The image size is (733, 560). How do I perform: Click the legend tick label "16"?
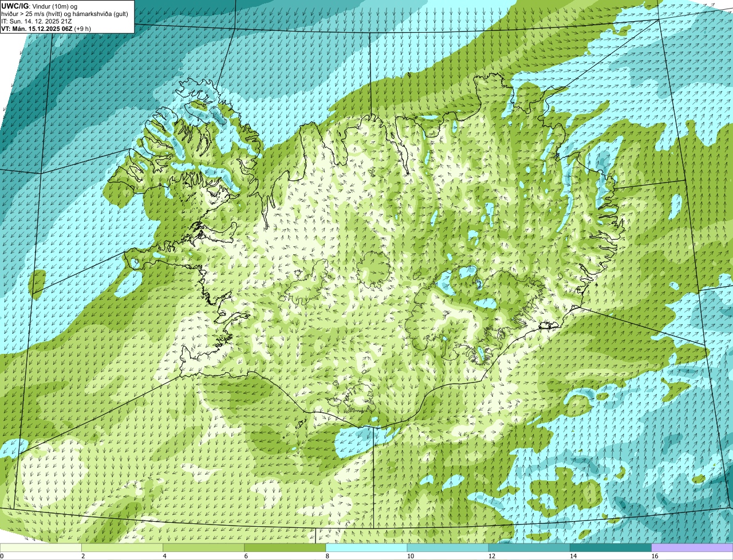click(x=655, y=556)
